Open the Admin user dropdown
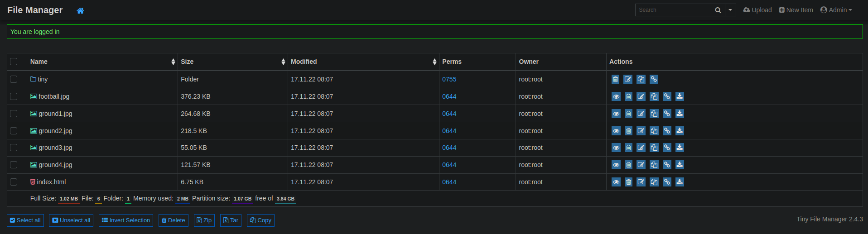868x234 pixels. coord(836,10)
